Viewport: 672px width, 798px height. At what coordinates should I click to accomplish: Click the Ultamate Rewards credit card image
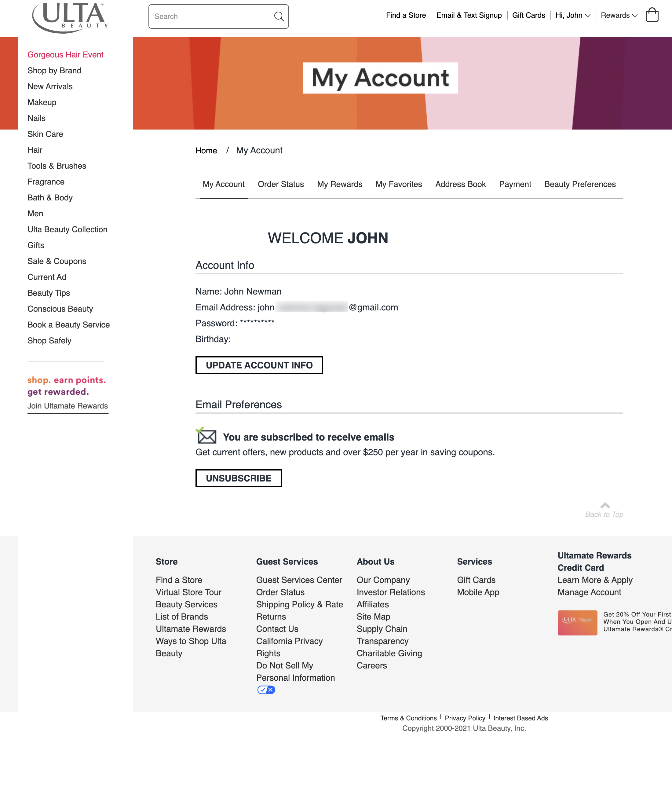pos(578,623)
